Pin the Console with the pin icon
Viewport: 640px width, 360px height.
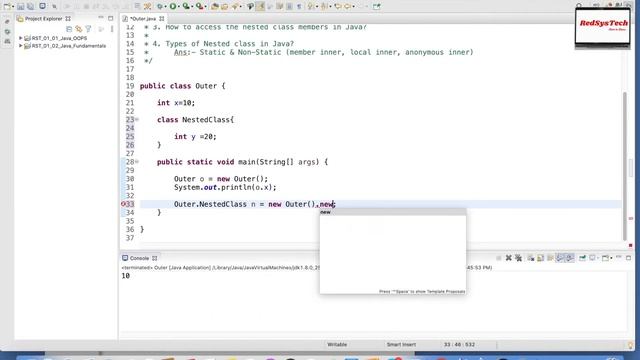(582, 258)
